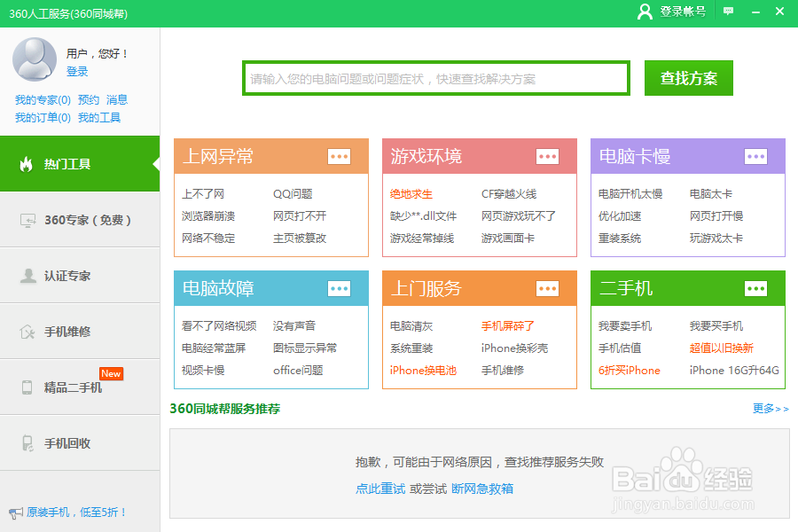Go to 手机回收 sidebar tab

[x=80, y=443]
